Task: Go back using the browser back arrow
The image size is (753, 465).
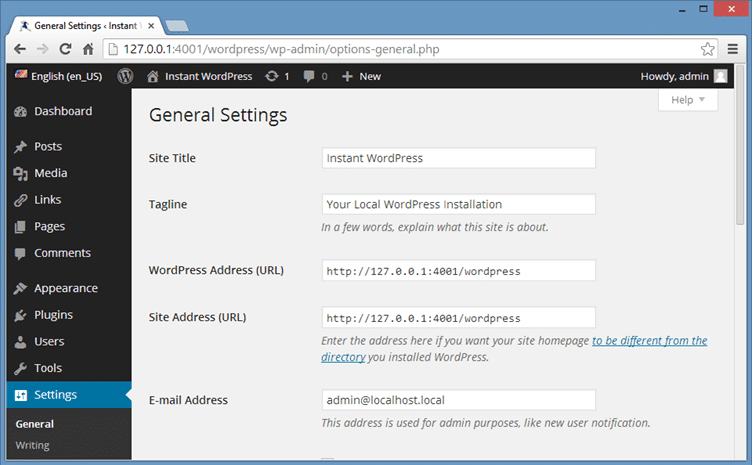Action: click(x=19, y=49)
